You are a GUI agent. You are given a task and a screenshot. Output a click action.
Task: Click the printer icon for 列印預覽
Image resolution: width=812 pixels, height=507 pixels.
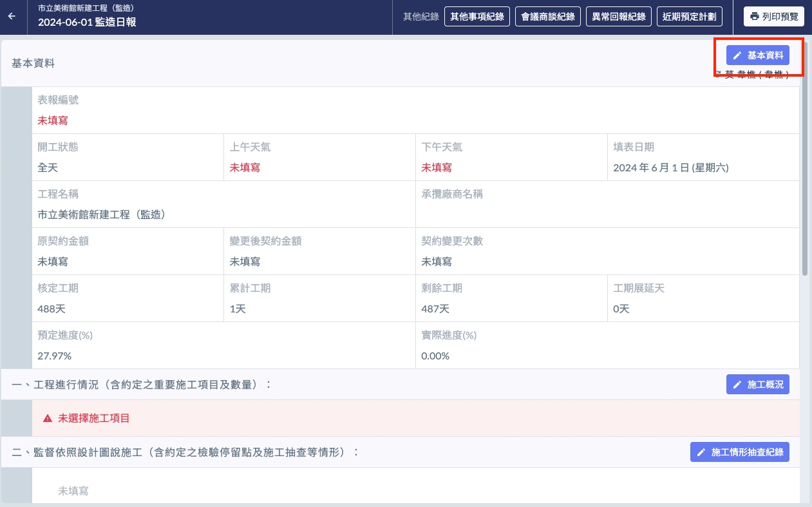pyautogui.click(x=754, y=17)
